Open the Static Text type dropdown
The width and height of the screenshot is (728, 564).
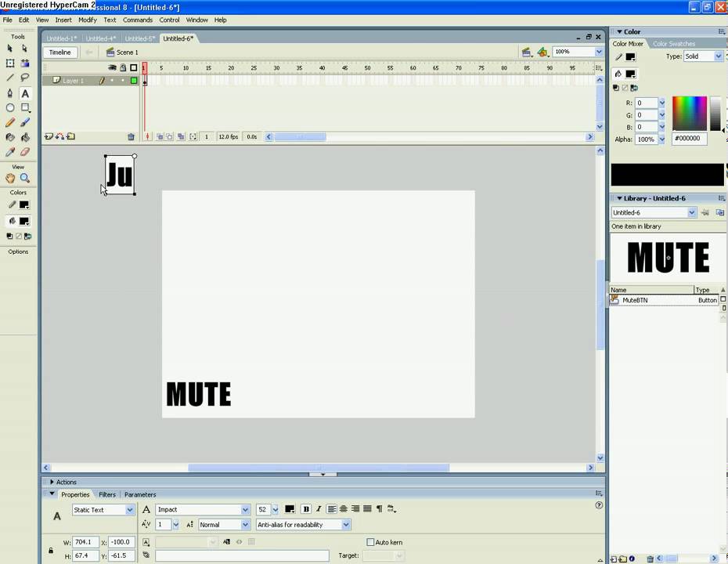click(129, 510)
